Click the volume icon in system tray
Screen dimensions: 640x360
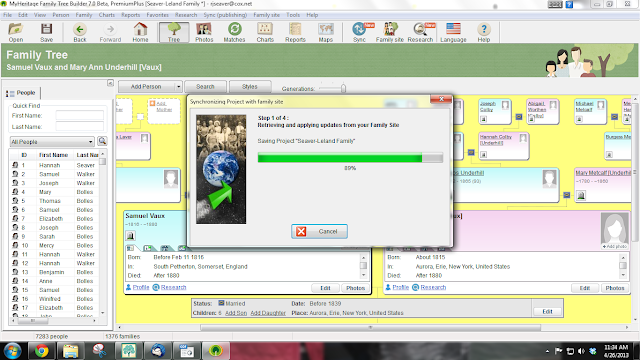581,351
